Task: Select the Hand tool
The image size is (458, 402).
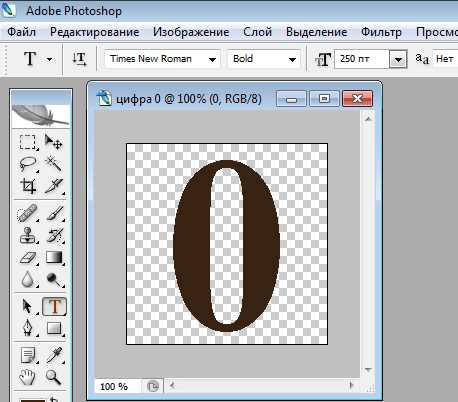Action: coord(27,377)
